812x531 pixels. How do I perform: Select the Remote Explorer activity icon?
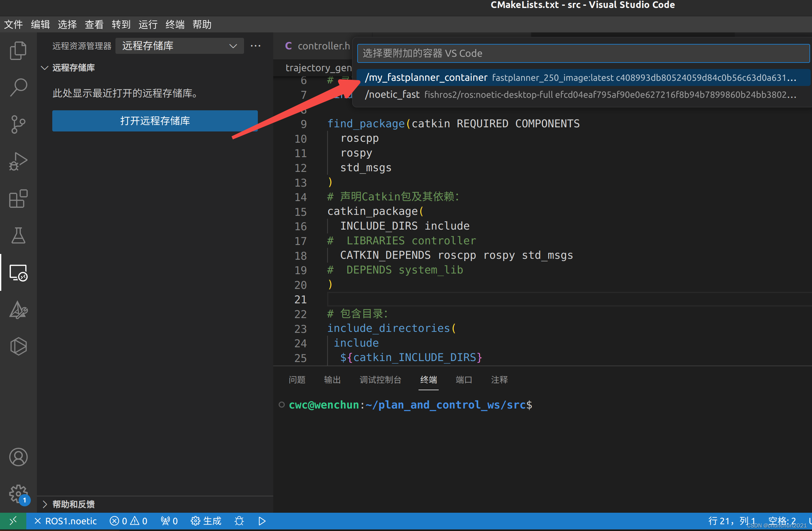click(18, 273)
